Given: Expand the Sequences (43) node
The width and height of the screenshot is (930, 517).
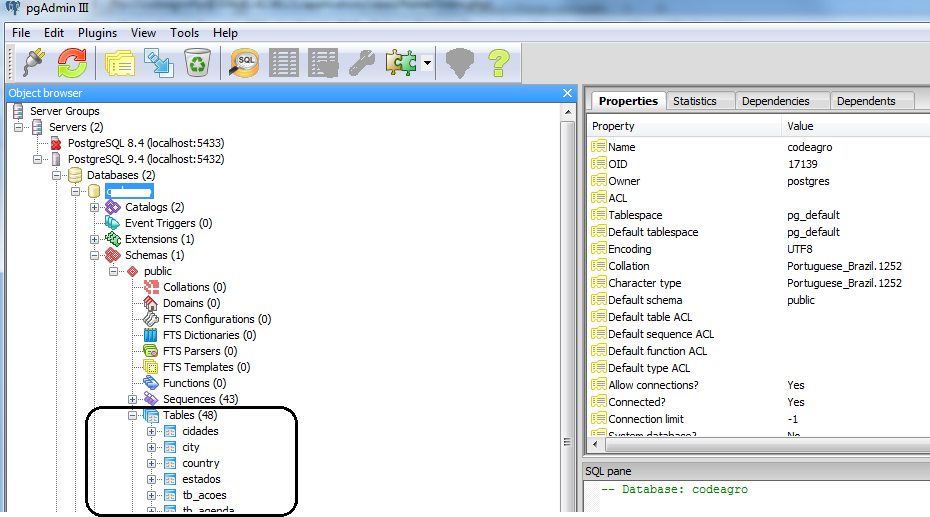Looking at the screenshot, I should pyautogui.click(x=132, y=399).
